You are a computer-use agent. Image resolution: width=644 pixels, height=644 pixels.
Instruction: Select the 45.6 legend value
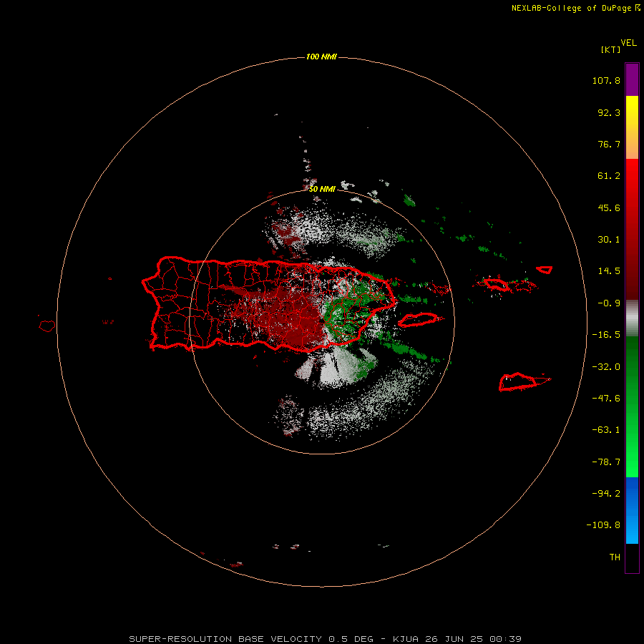[x=609, y=208]
